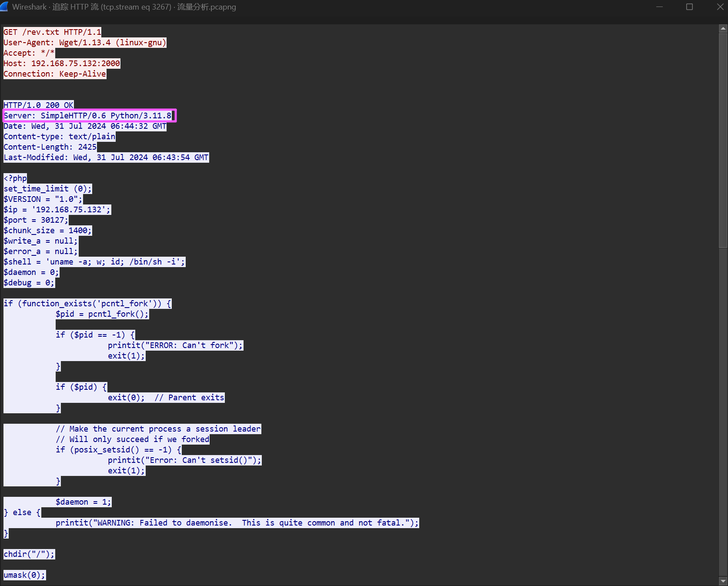Click the "$ip = '192.168.75.132';" line
Image resolution: width=728 pixels, height=586 pixels.
(57, 210)
